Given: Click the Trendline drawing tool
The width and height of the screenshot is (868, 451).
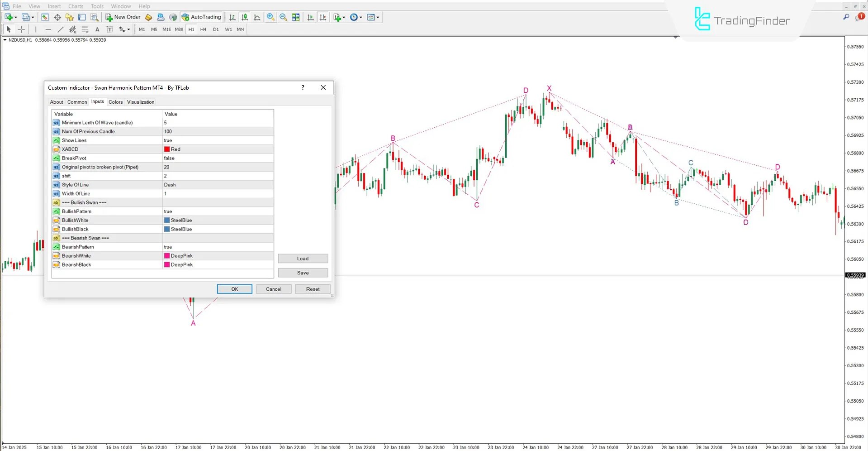Looking at the screenshot, I should [60, 29].
